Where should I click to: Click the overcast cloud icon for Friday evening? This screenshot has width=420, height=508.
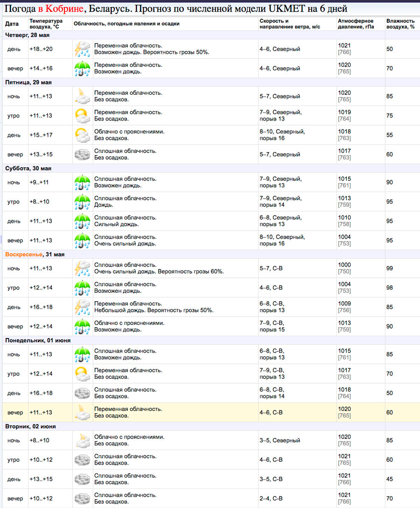[83, 155]
